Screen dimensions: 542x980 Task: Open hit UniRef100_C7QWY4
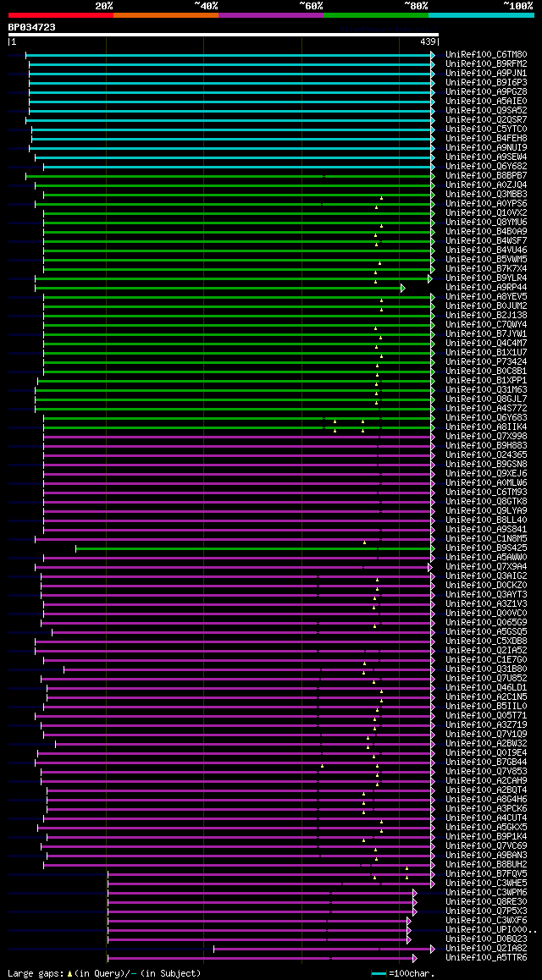[486, 325]
